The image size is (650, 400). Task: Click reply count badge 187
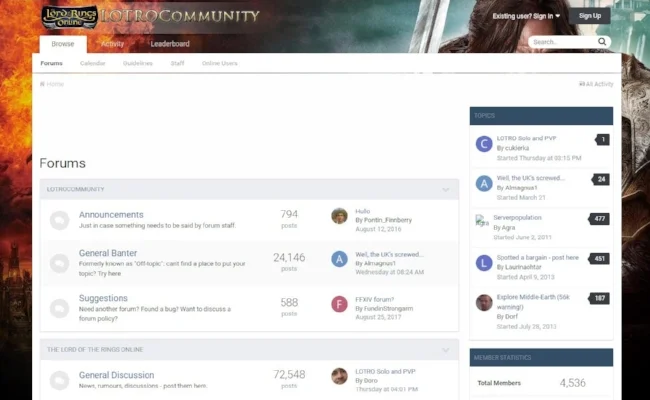coord(599,298)
